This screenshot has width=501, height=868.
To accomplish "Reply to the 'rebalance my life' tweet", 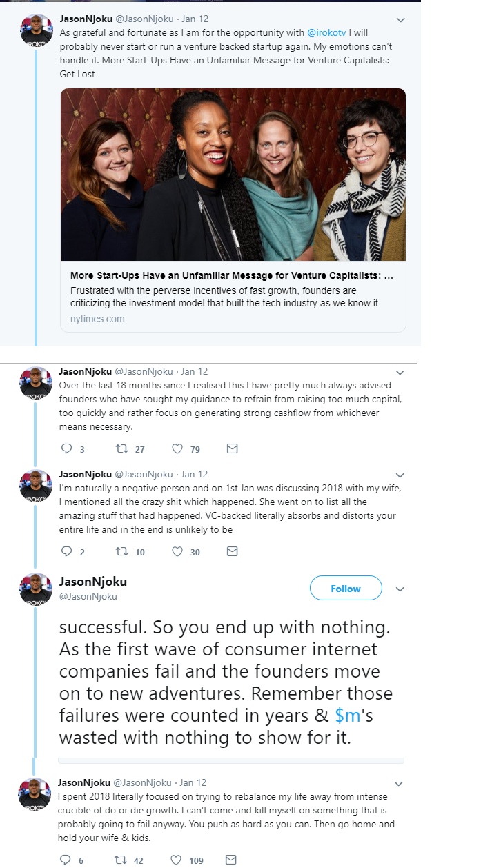I will [67, 860].
